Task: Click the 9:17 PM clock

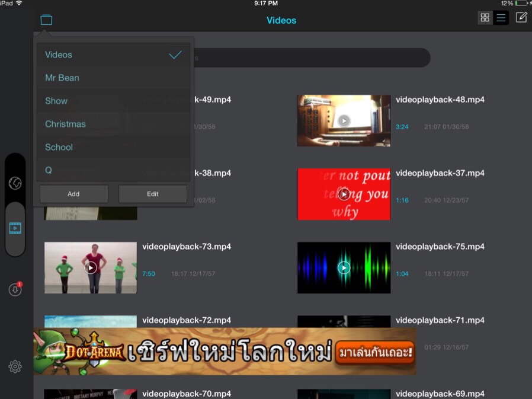Action: (266, 4)
